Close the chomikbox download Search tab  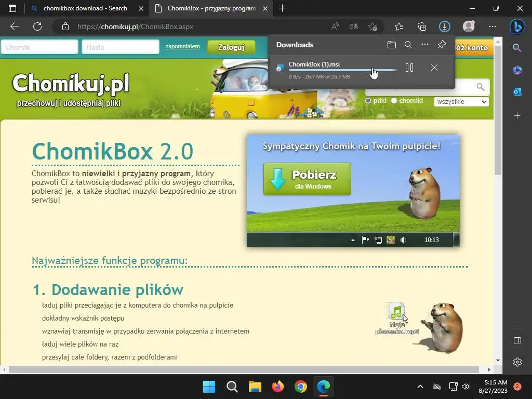[x=141, y=8]
